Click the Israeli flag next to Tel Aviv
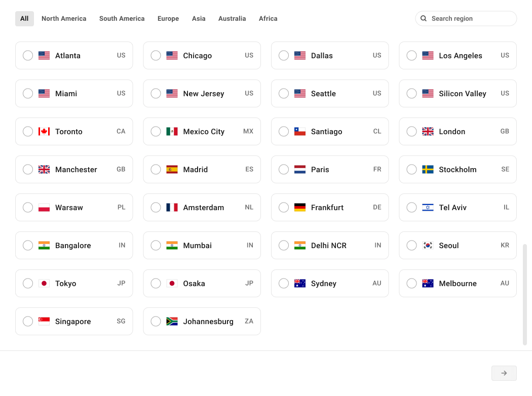The image size is (532, 396). tap(427, 207)
